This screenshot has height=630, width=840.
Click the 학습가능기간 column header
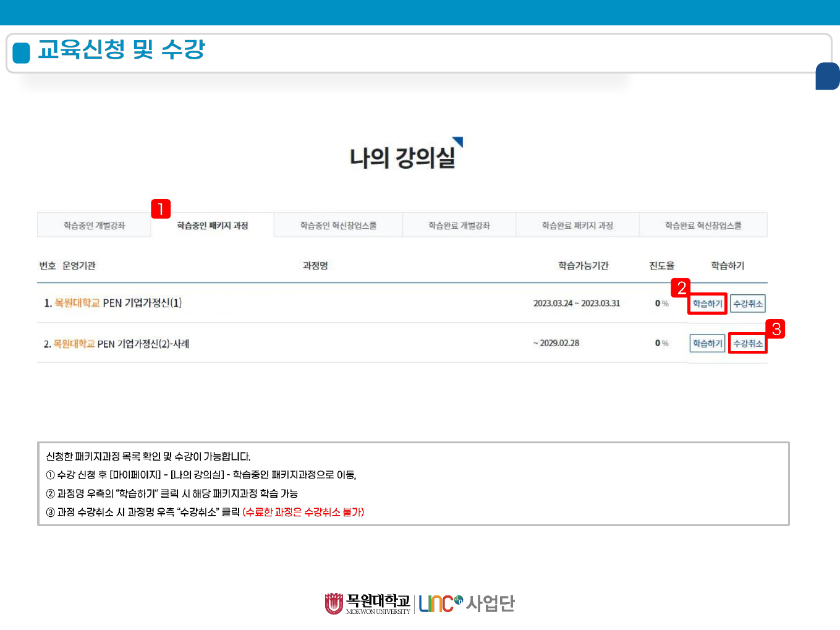pyautogui.click(x=583, y=266)
